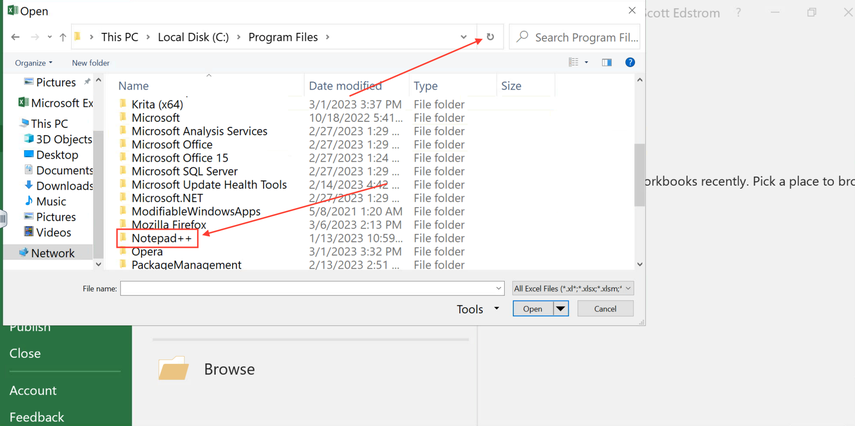Sort files by the Date modified column header

click(345, 86)
